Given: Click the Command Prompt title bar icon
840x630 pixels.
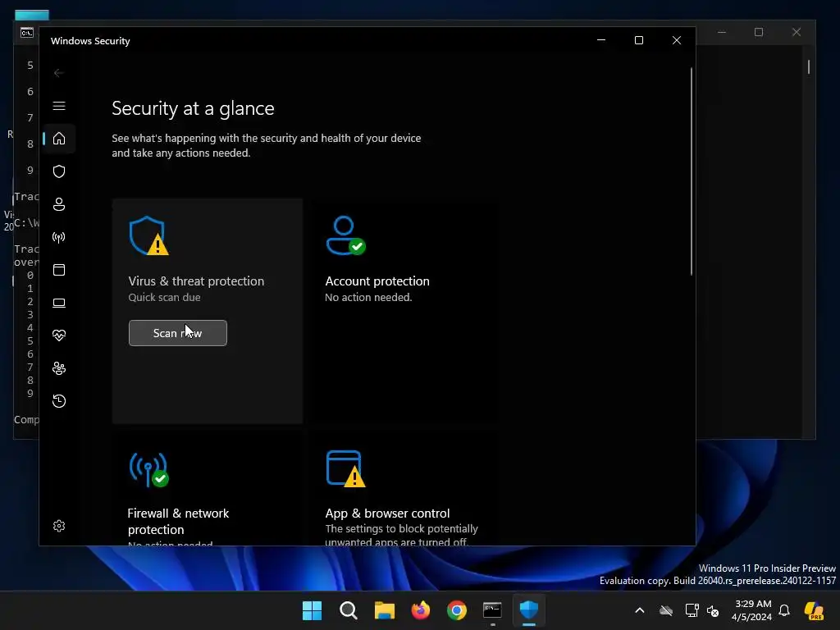Looking at the screenshot, I should point(27,33).
